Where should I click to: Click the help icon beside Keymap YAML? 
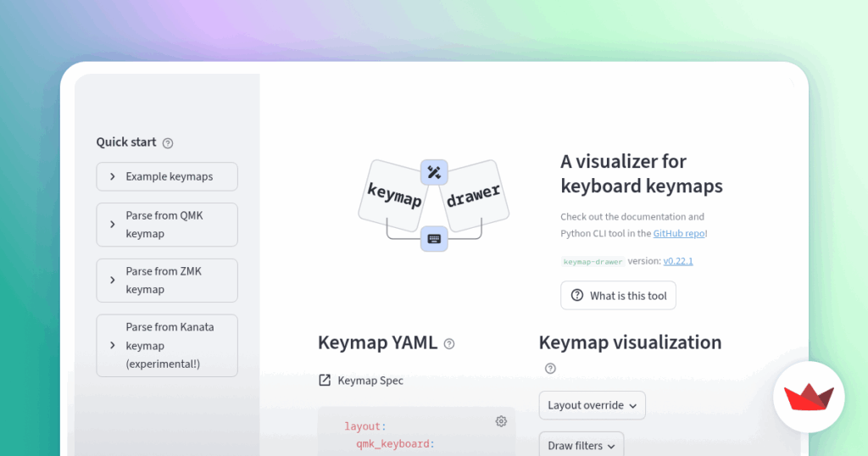point(449,344)
